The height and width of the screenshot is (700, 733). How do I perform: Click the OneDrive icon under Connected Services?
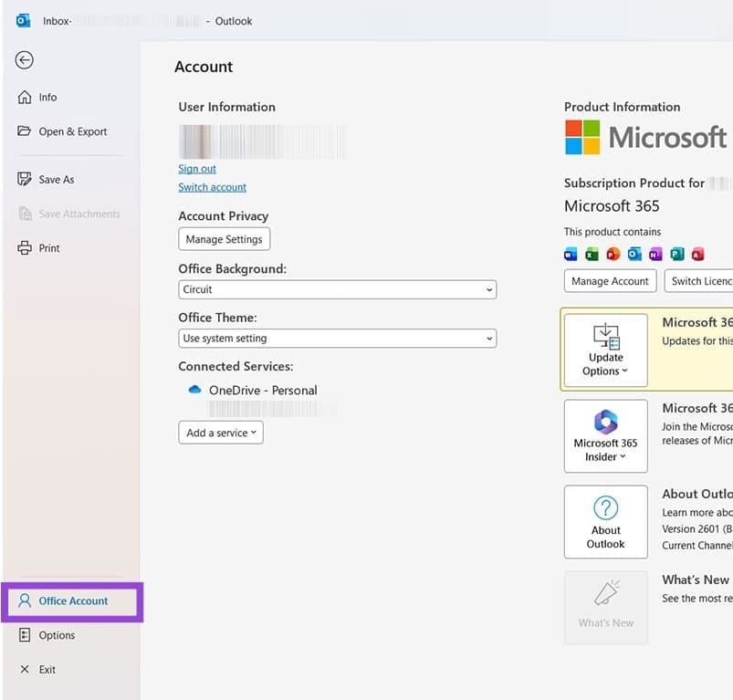[194, 390]
